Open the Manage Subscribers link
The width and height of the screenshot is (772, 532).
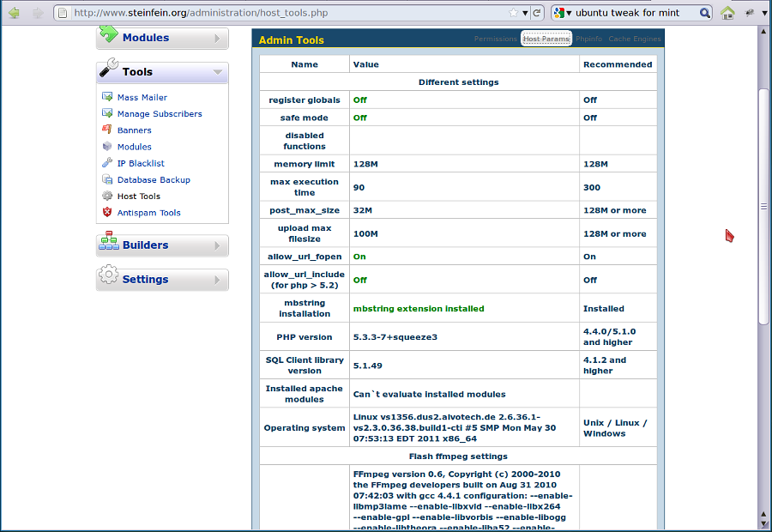click(x=160, y=114)
